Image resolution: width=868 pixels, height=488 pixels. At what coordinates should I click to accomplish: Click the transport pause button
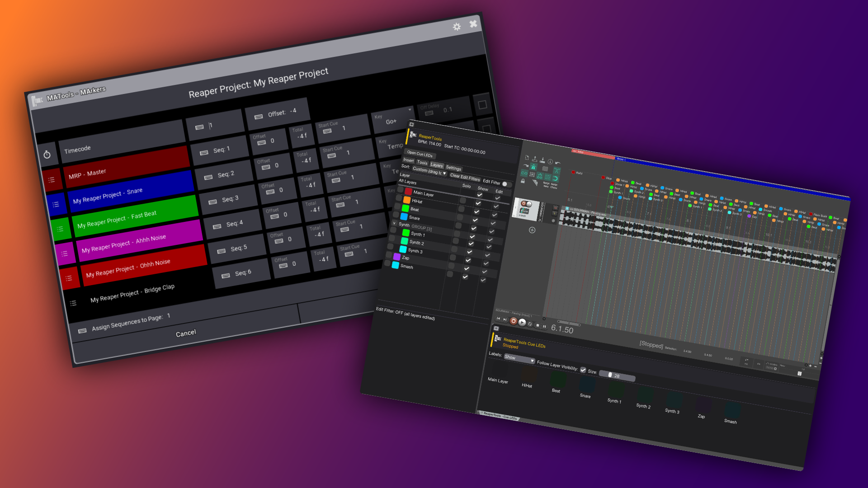pos(545,326)
